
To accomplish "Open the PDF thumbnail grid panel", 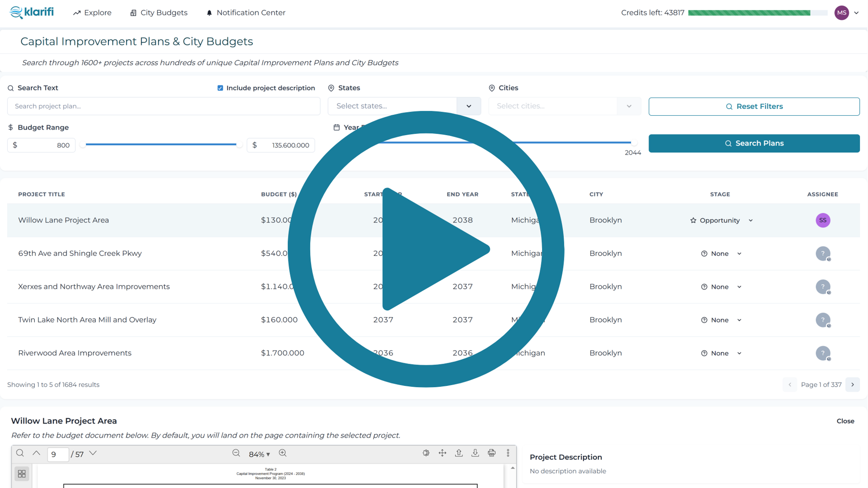I will (x=22, y=474).
